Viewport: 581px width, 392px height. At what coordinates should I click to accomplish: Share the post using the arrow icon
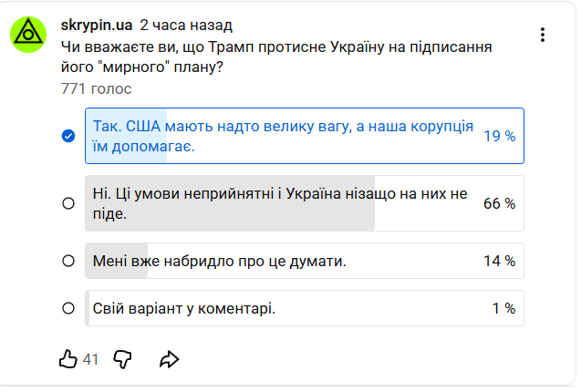tap(169, 359)
